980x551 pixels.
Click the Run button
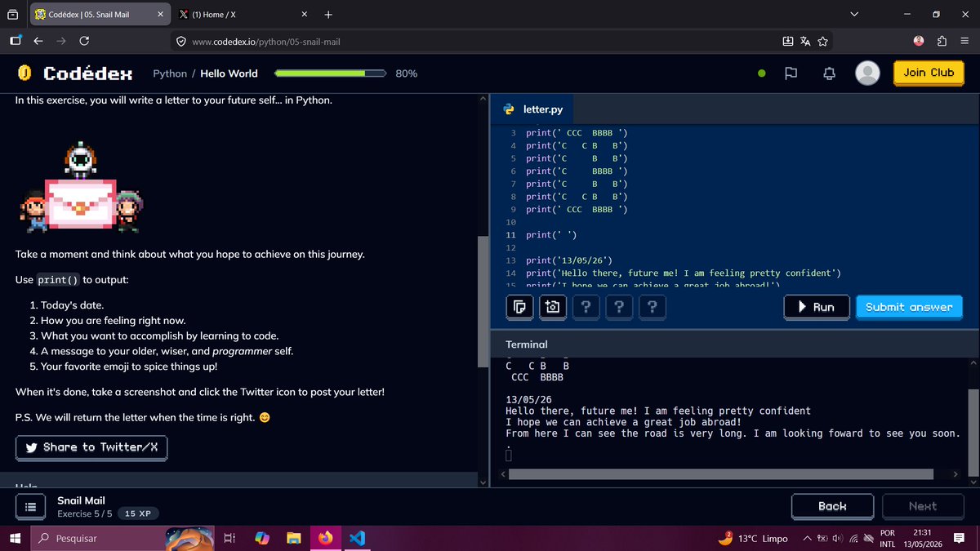click(x=816, y=307)
